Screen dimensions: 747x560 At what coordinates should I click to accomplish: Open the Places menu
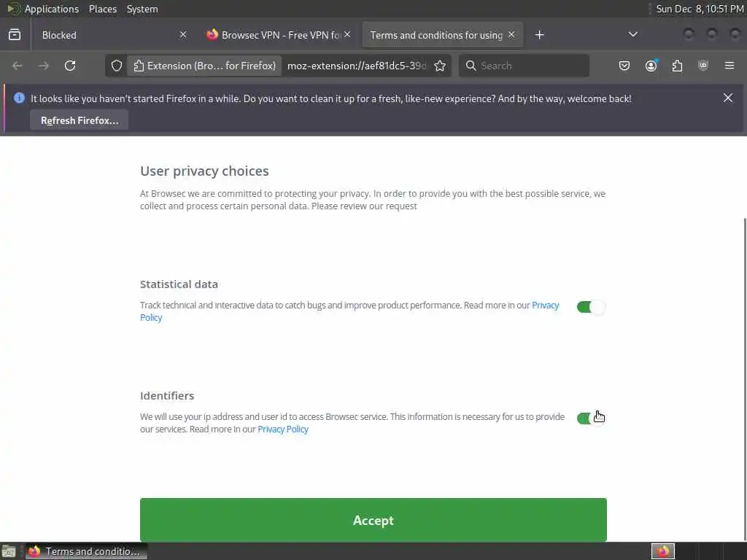[102, 9]
